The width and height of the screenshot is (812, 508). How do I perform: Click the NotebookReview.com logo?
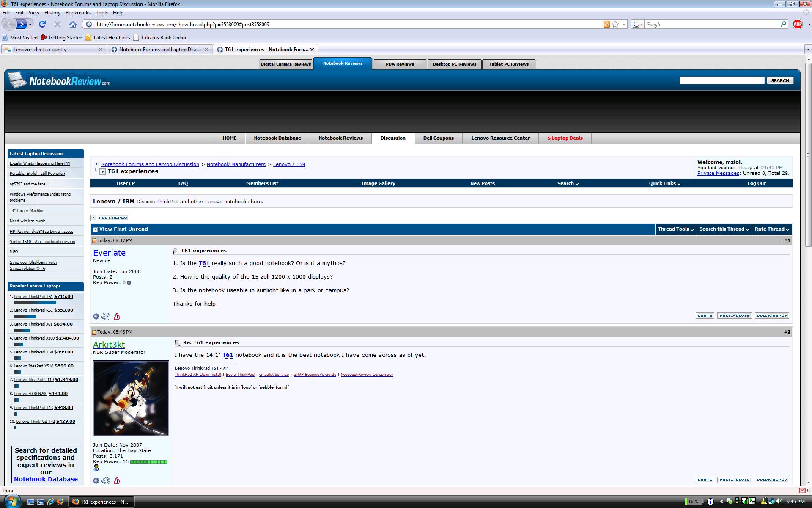[60, 80]
